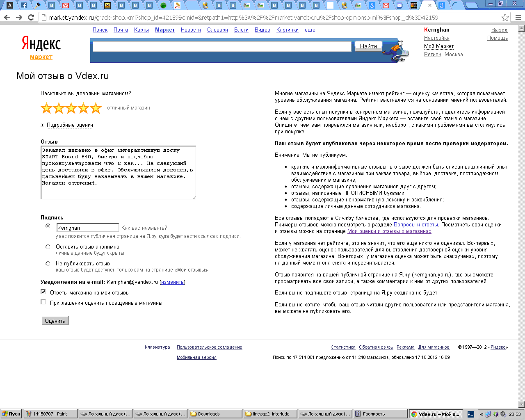Image resolution: width=525 pixels, height=420 pixels.
Task: Select the Kernghan signature radio button
Action: (48, 226)
